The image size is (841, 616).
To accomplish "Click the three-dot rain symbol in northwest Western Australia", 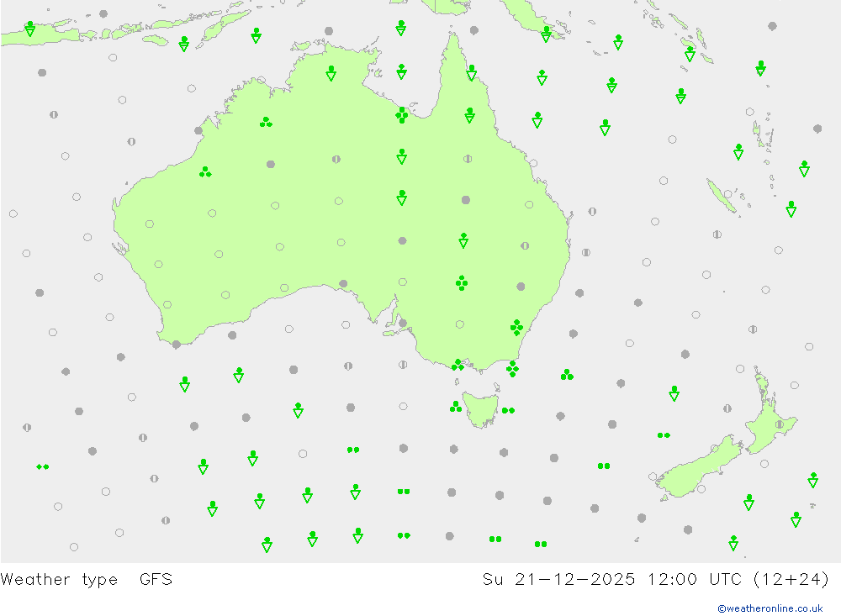I will [x=205, y=172].
